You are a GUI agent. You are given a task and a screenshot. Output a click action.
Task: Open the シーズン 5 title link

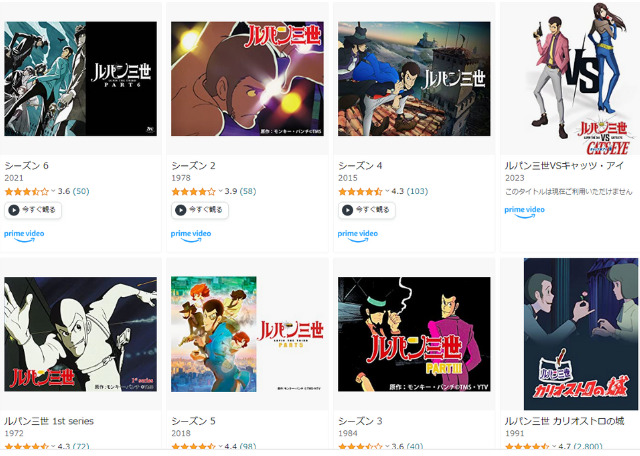193,421
